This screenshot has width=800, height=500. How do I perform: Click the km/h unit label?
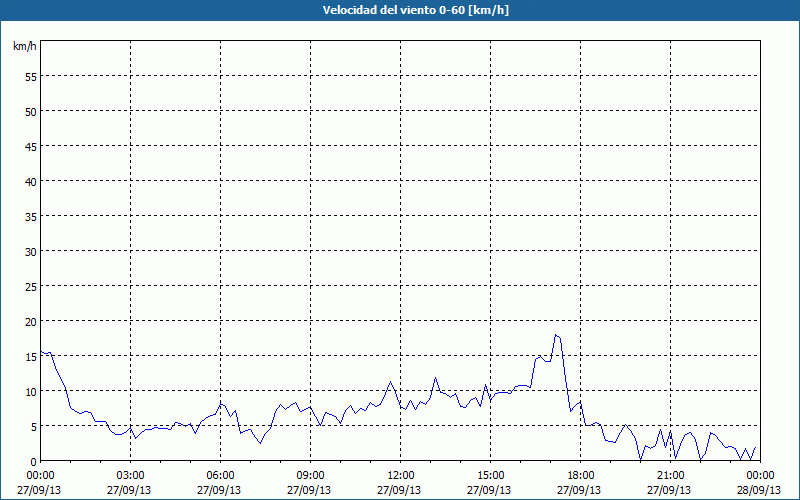click(x=23, y=47)
